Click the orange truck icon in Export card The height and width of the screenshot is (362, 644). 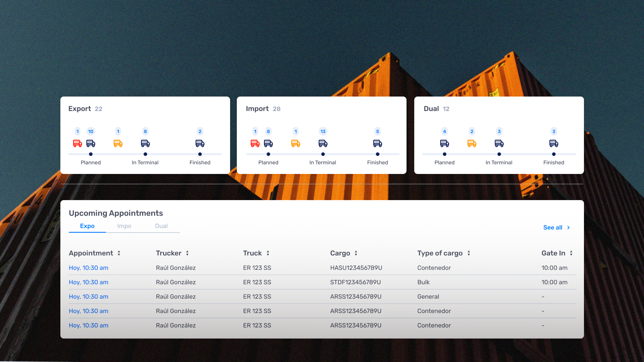(x=118, y=143)
